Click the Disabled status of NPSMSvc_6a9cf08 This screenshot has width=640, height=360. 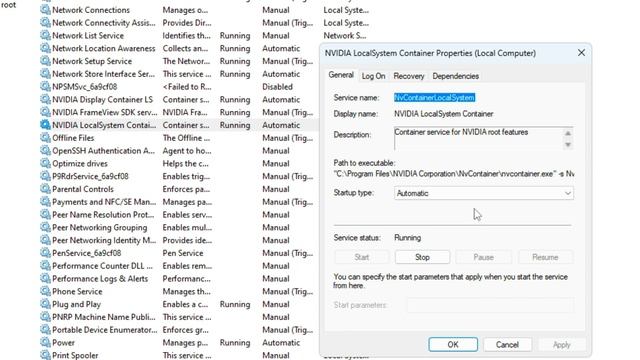[278, 87]
